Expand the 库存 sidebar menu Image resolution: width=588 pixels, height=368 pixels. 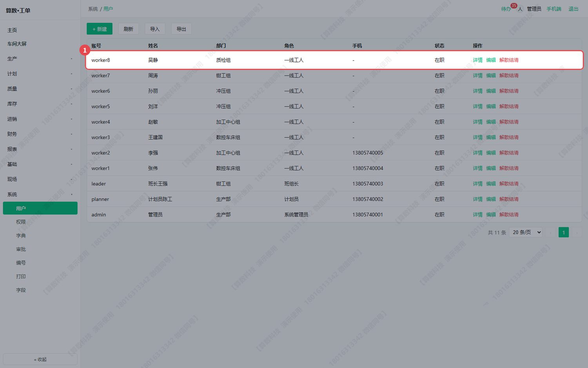coord(40,104)
